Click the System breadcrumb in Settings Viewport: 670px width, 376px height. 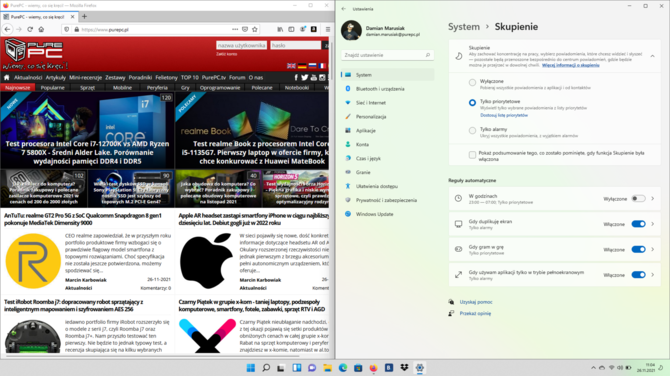[x=464, y=27]
